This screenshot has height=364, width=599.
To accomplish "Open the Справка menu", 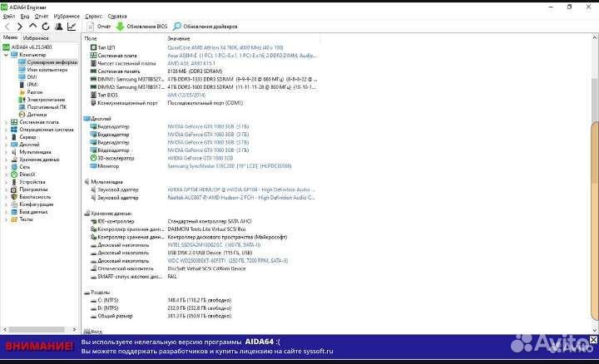I will coord(117,16).
